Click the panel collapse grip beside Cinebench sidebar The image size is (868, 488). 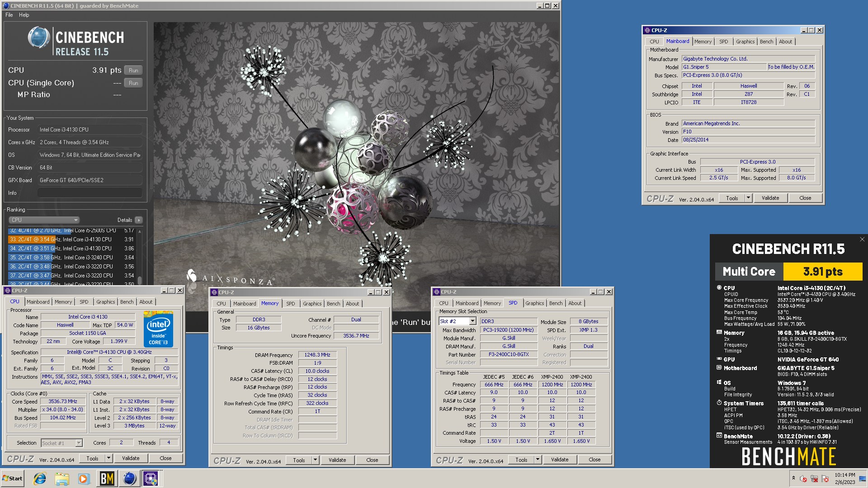(x=151, y=175)
